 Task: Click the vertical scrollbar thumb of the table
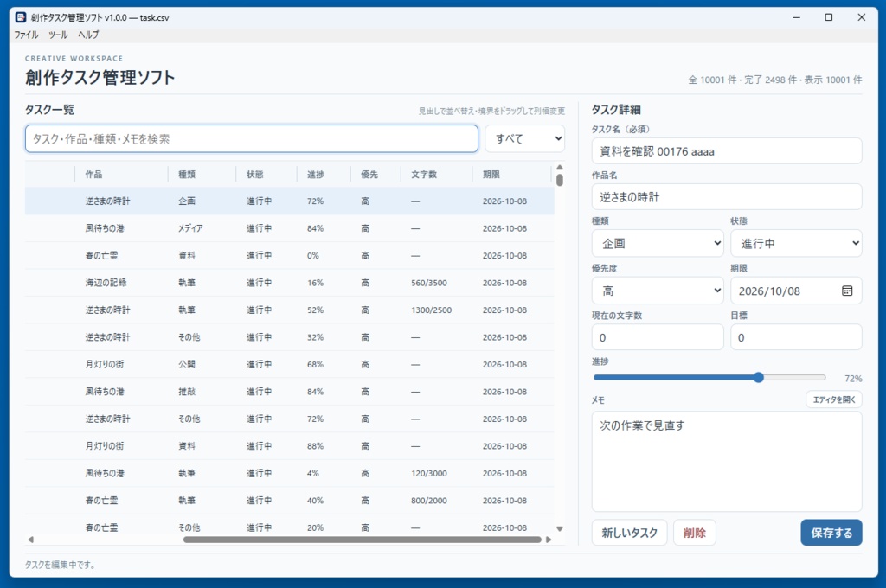(560, 180)
